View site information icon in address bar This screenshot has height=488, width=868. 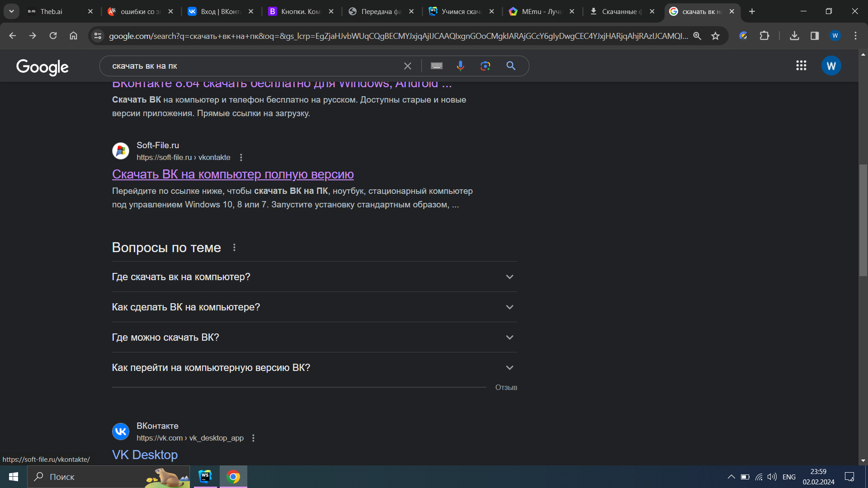[x=98, y=36]
